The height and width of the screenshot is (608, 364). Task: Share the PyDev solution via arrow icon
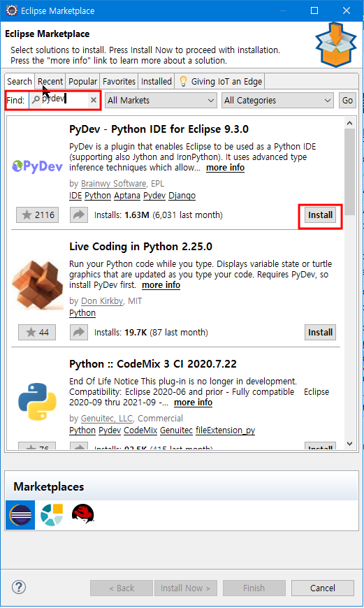(x=79, y=215)
